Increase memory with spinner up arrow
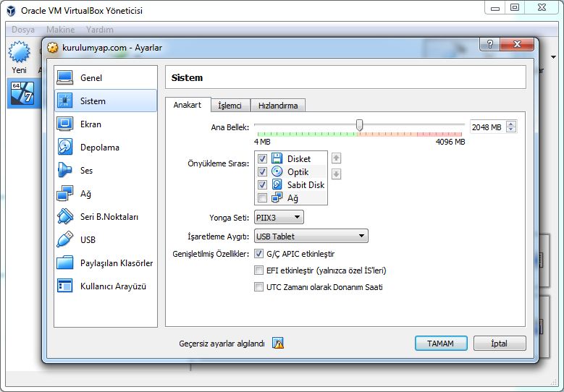The width and height of the screenshot is (564, 392). pos(511,124)
